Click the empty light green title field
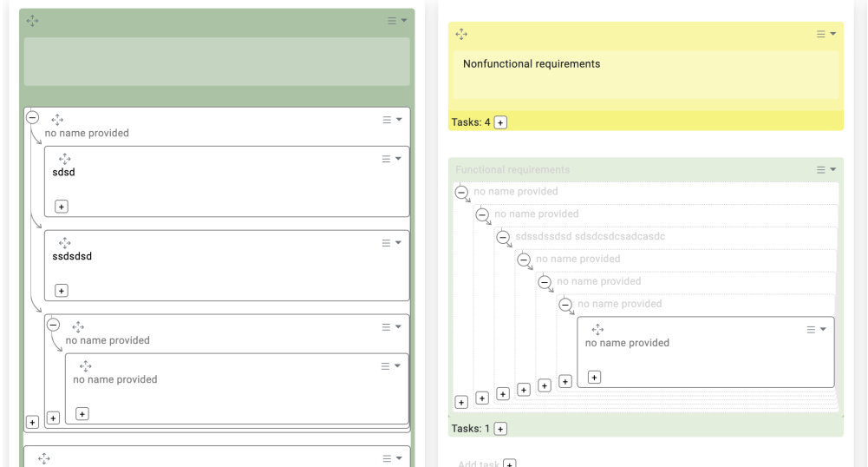868x467 pixels. click(217, 62)
